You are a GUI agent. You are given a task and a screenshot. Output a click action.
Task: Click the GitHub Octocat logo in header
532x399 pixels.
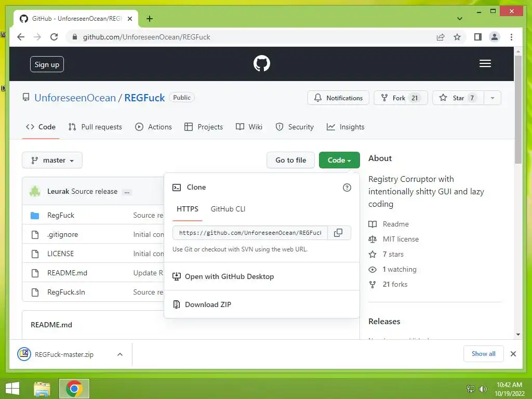(x=262, y=63)
